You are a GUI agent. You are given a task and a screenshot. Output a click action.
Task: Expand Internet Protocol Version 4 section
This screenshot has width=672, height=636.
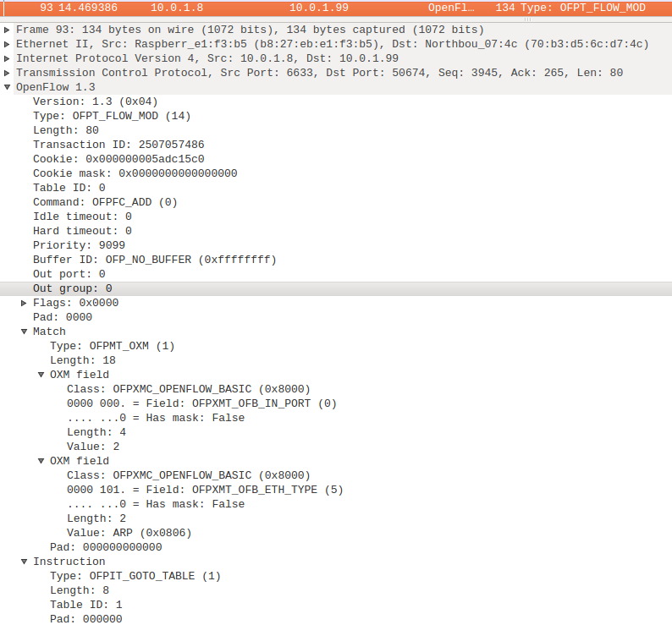pyautogui.click(x=8, y=58)
